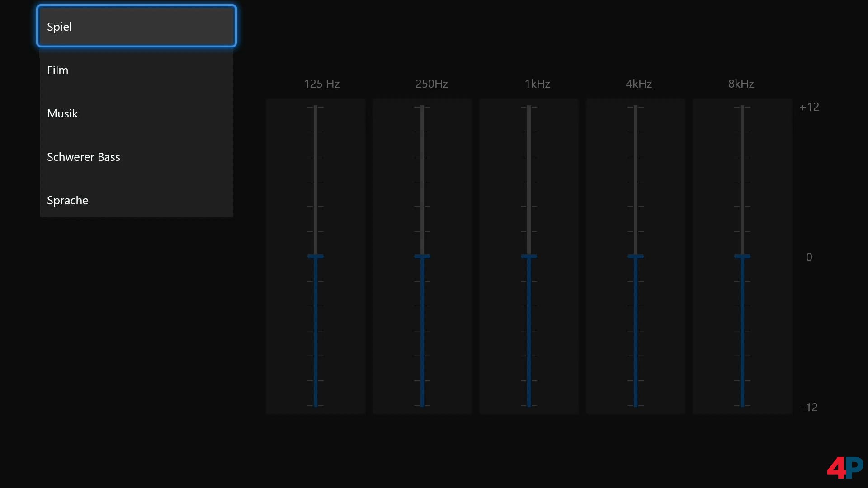Viewport: 868px width, 488px height.
Task: Click the 125 Hz slider handle
Action: [x=316, y=256]
